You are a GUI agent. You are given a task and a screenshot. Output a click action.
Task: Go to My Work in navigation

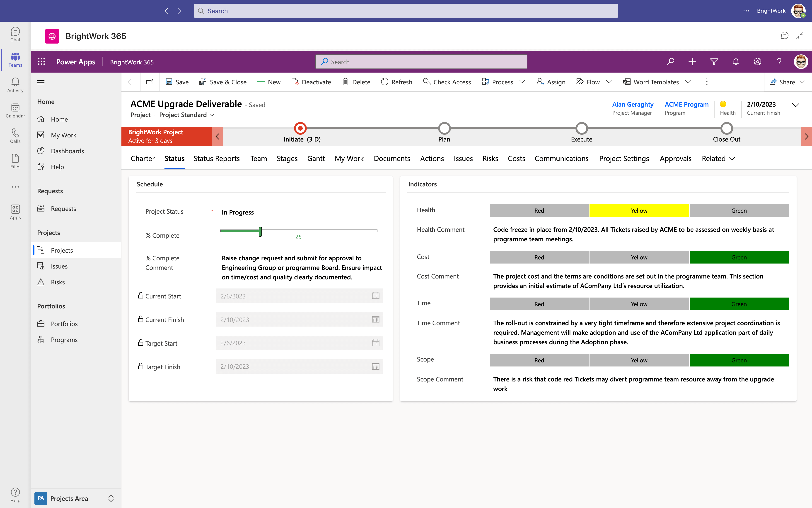tap(76, 135)
